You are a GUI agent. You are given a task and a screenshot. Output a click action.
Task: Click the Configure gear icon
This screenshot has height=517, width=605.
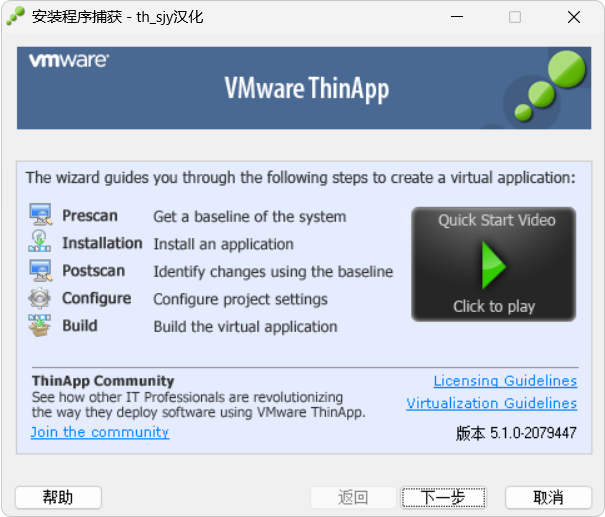click(x=39, y=298)
